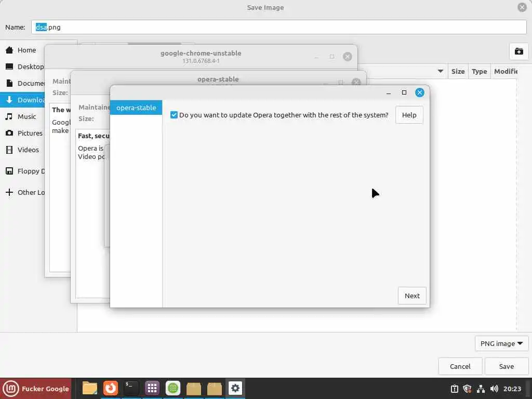Image resolution: width=532 pixels, height=399 pixels.
Task: Close the Save Image dialog
Action: (x=522, y=7)
